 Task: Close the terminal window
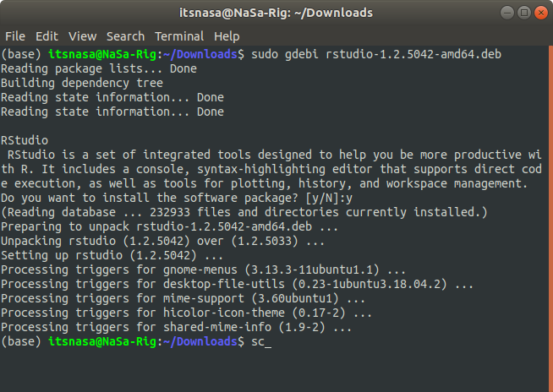(x=541, y=13)
